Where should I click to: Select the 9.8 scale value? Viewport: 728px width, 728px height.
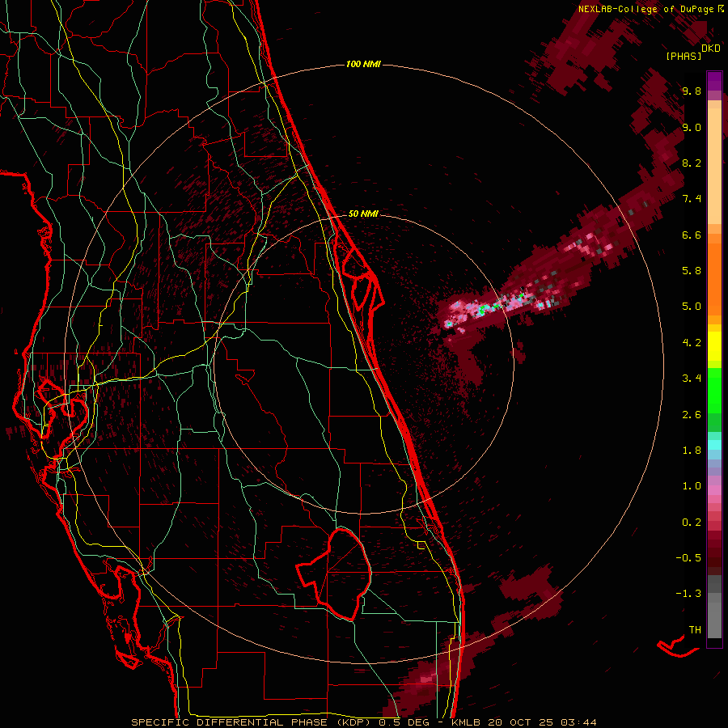tap(692, 91)
